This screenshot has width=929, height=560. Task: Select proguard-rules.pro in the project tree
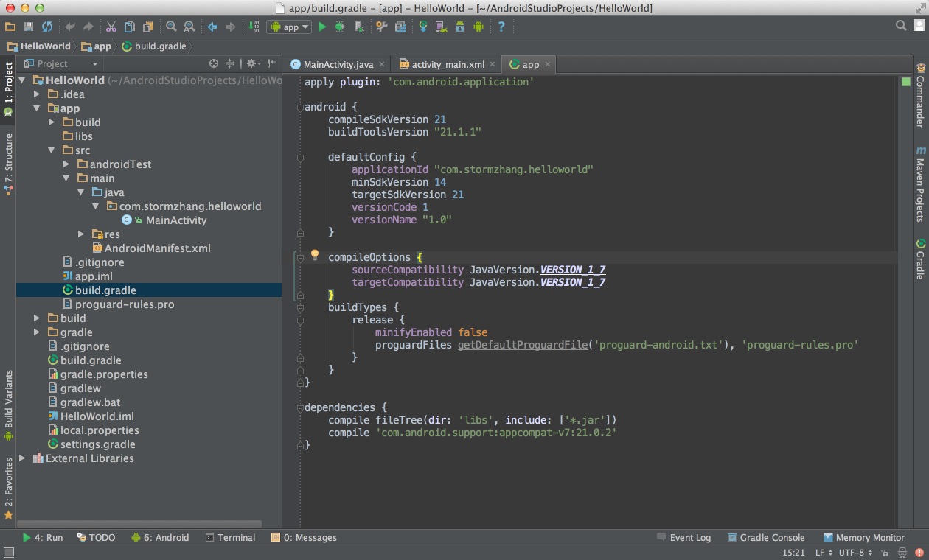pos(125,304)
